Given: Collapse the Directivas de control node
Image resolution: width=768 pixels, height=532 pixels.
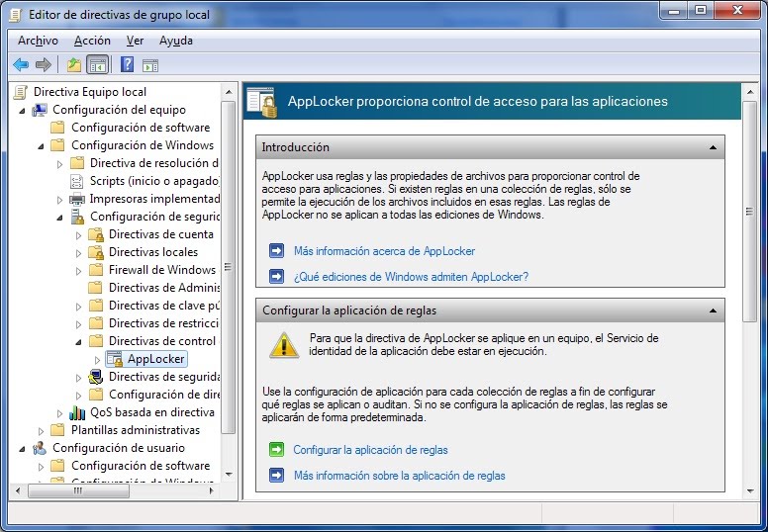Looking at the screenshot, I should tap(78, 342).
